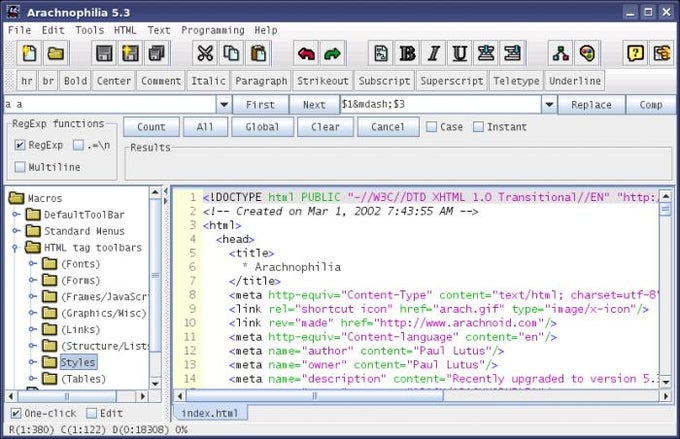Copy selection with the copy icon
Screen dimensions: 680x439
point(231,53)
